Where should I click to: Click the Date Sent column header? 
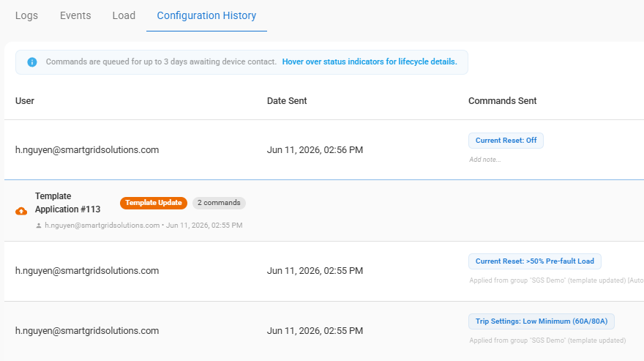[287, 101]
